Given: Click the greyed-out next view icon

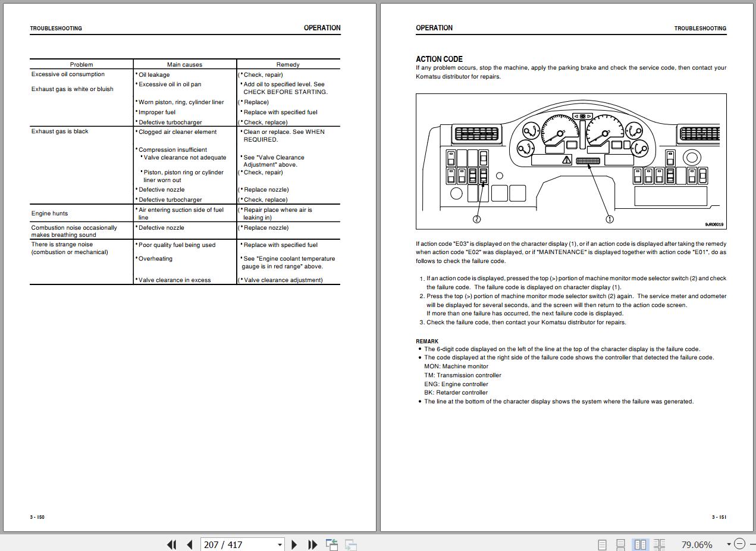Looking at the screenshot, I should (351, 544).
